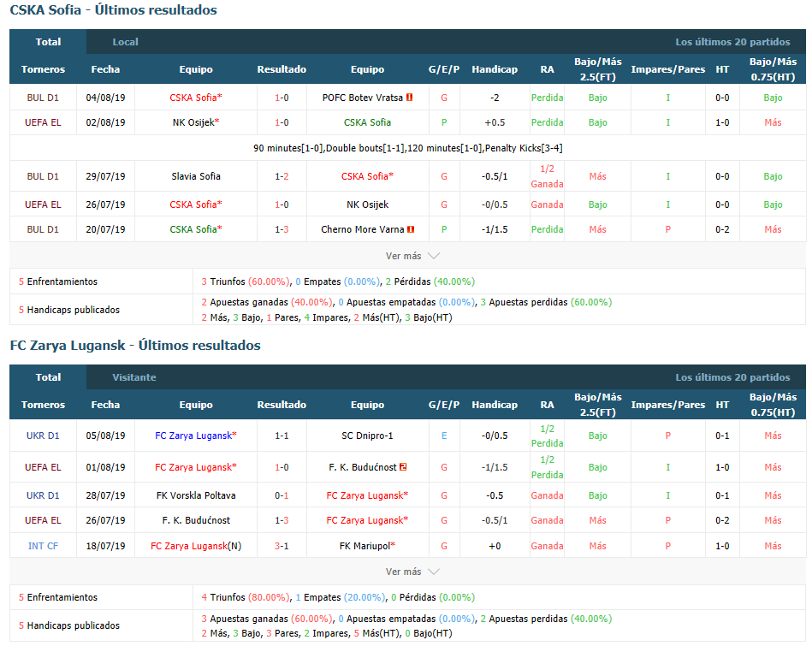Open NK Osijek link in the 02/08/19 row
Screen dimensions: 812x646
pos(196,122)
